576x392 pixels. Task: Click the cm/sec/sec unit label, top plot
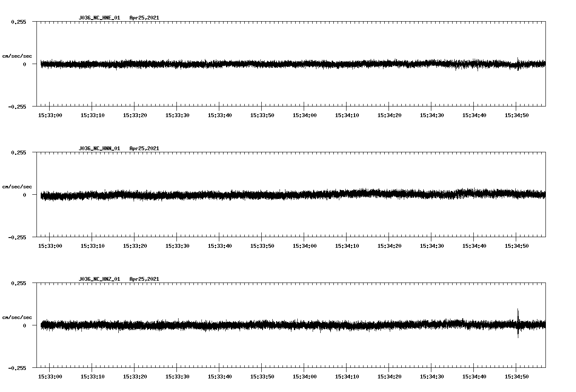pos(17,56)
